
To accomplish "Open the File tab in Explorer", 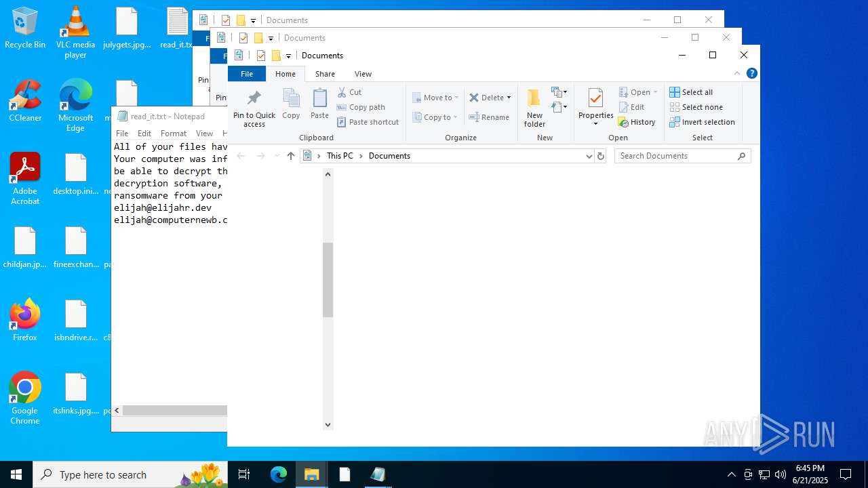I will pos(247,74).
